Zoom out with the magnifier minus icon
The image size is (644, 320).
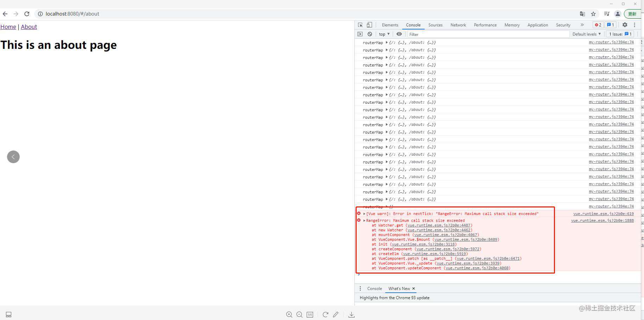[299, 314]
